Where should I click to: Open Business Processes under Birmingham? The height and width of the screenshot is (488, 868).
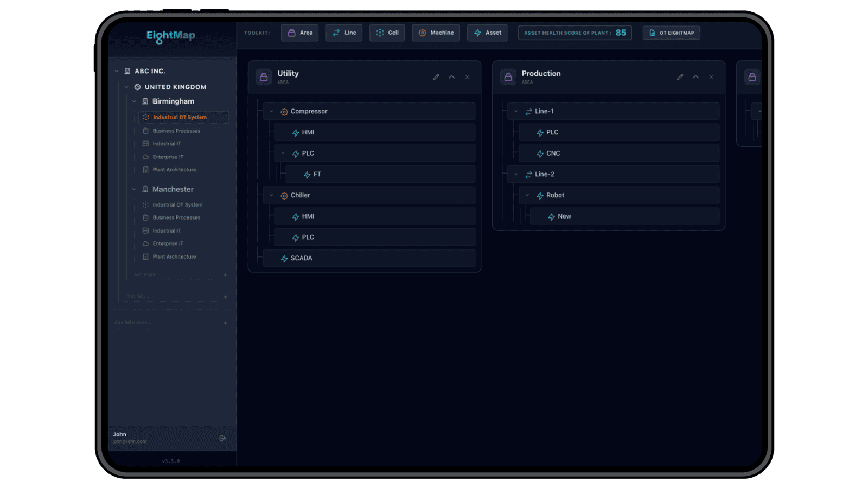coord(176,131)
